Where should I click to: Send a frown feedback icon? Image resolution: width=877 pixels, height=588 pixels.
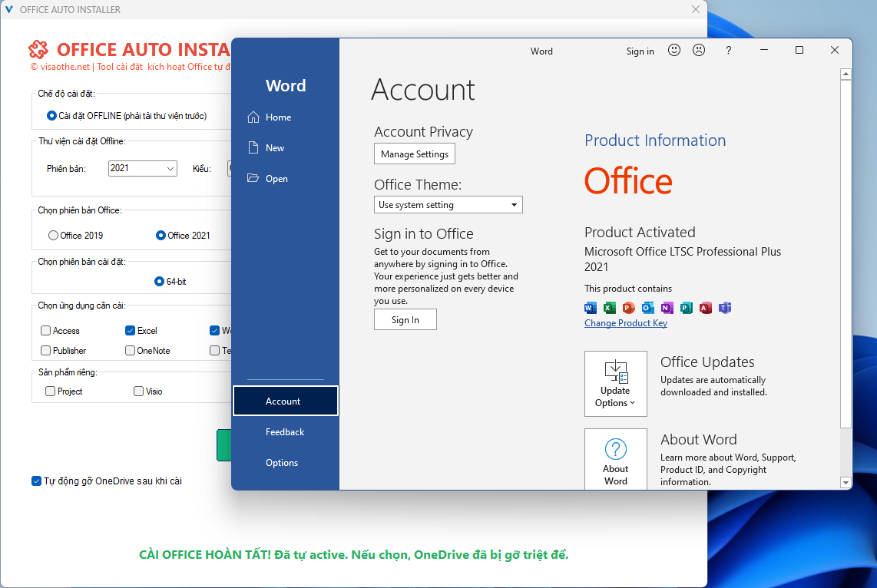pyautogui.click(x=699, y=51)
